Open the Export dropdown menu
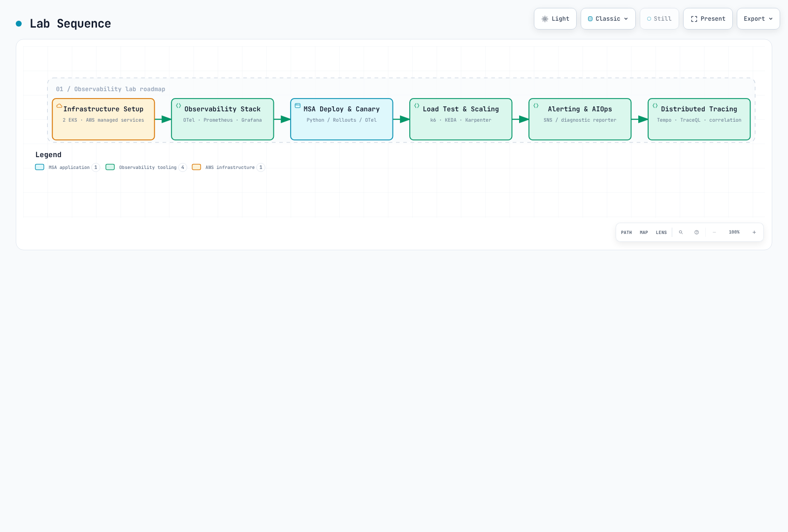788x532 pixels. [758, 19]
